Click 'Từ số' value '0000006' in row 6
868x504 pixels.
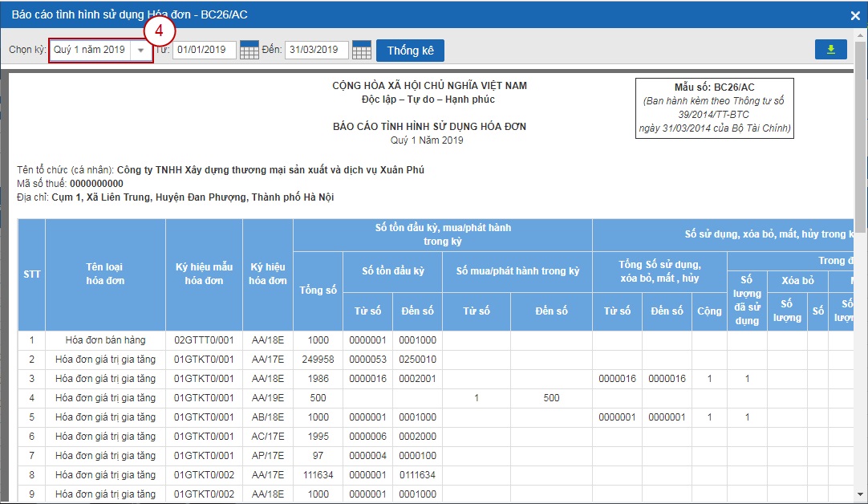click(x=367, y=437)
